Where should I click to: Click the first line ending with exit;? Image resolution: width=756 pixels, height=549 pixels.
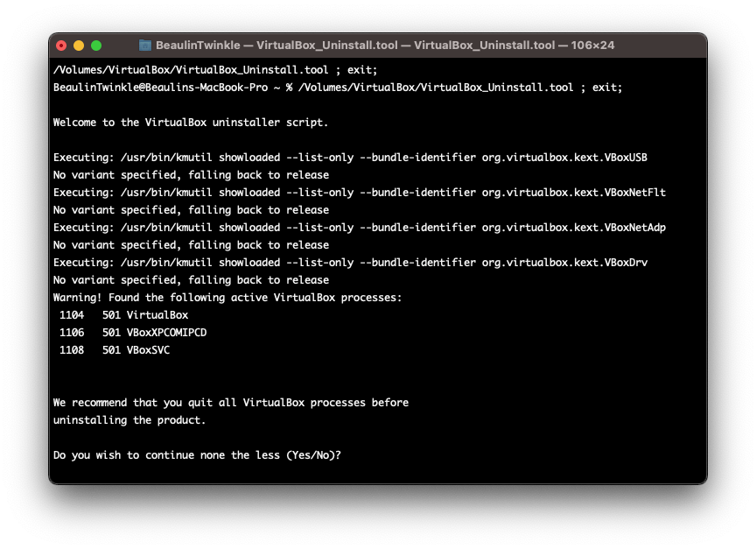[215, 70]
